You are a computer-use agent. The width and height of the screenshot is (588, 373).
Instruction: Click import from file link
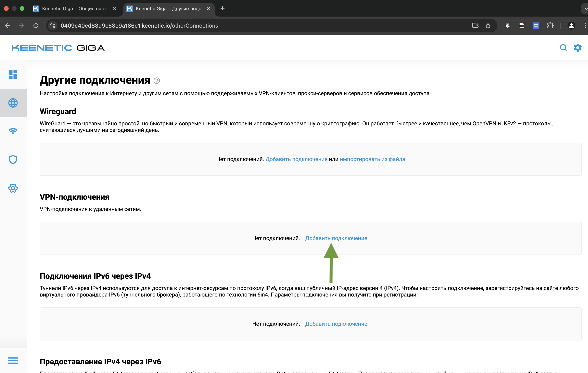[x=372, y=159]
